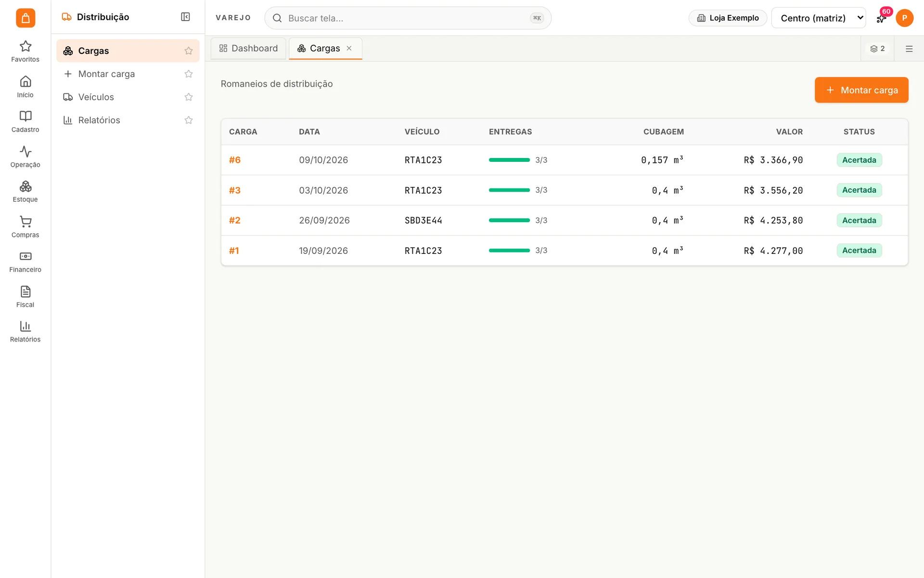Open the Compras module
This screenshot has height=578, width=924.
(25, 227)
